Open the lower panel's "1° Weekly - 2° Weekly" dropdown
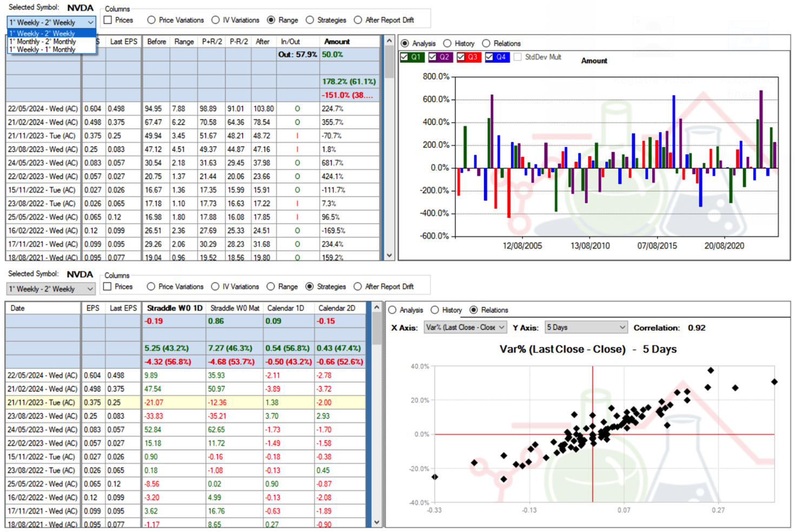This screenshot has height=532, width=795. (51, 289)
